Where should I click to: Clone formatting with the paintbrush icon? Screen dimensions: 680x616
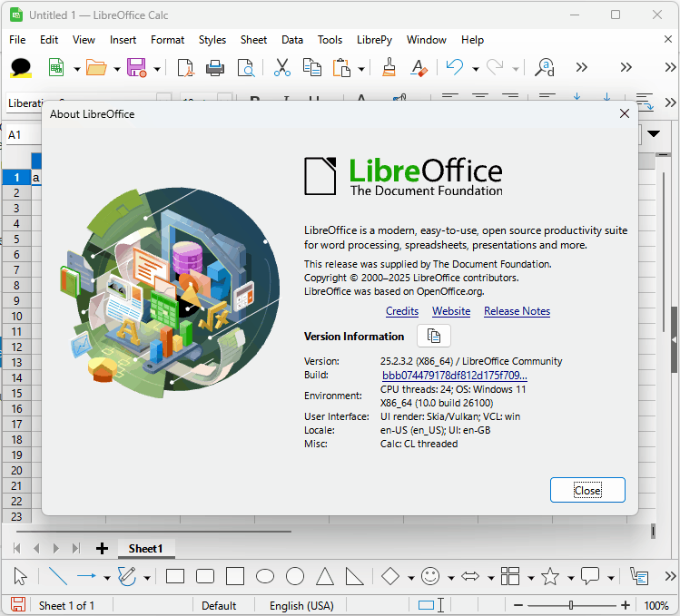[x=389, y=67]
